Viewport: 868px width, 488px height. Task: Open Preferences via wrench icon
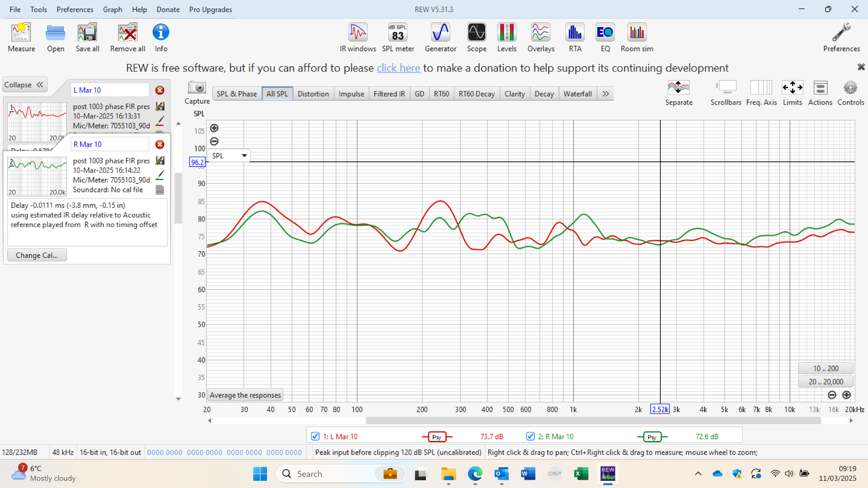point(841,37)
